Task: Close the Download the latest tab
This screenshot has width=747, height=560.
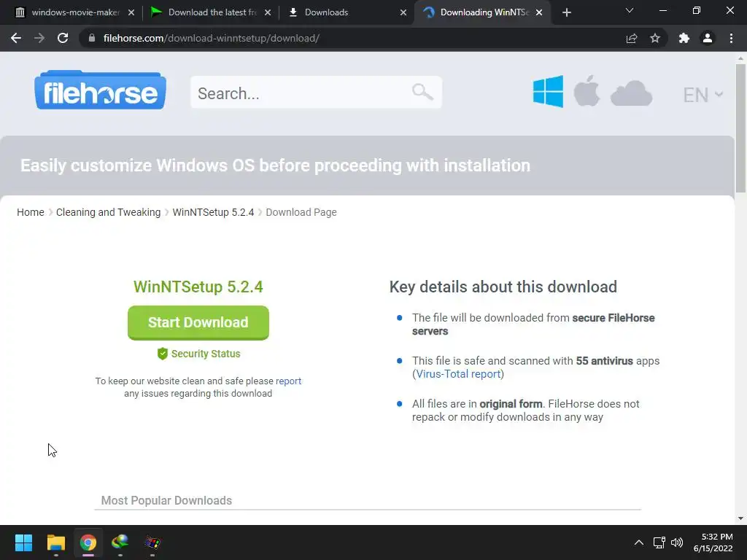Action: point(267,12)
